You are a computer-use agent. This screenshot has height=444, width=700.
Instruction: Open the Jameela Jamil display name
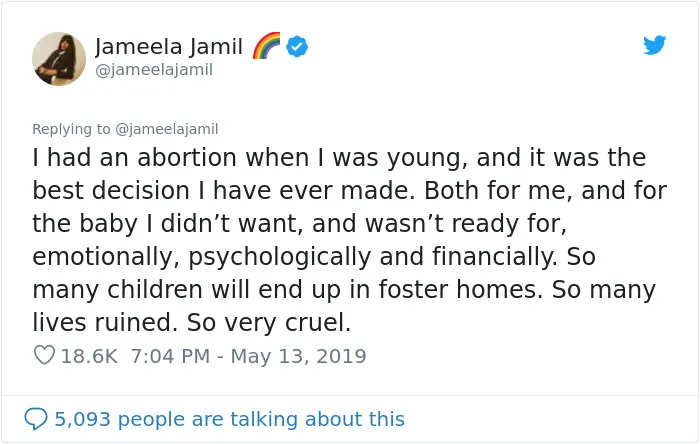pos(169,47)
